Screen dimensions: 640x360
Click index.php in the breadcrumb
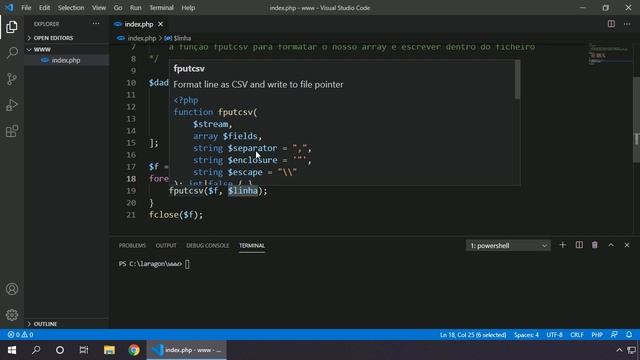tap(142, 38)
